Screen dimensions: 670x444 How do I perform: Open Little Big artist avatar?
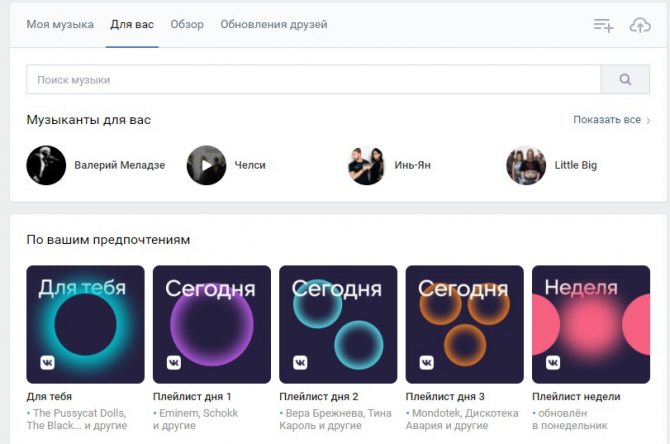526,165
